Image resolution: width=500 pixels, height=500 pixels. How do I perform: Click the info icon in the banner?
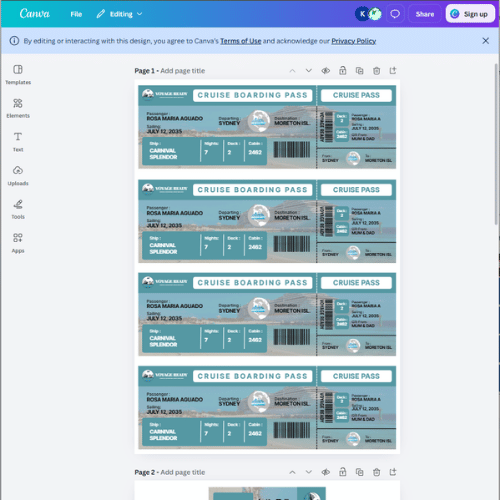(14, 41)
